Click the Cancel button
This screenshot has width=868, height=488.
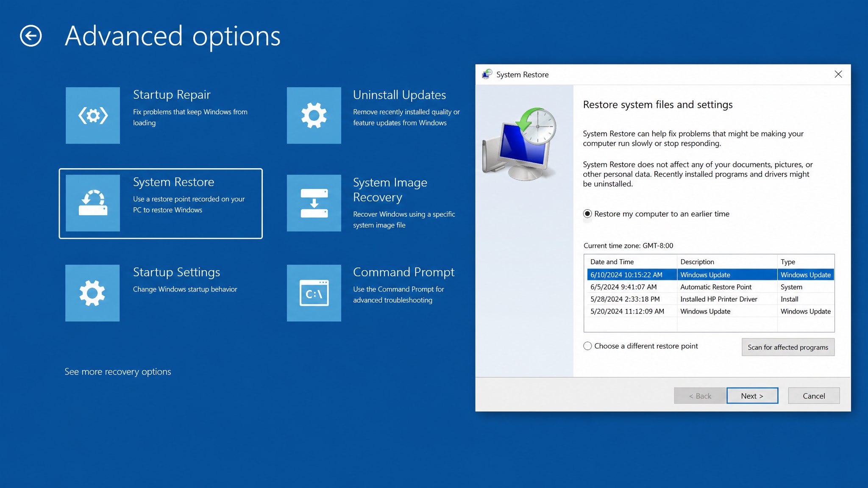coord(814,396)
